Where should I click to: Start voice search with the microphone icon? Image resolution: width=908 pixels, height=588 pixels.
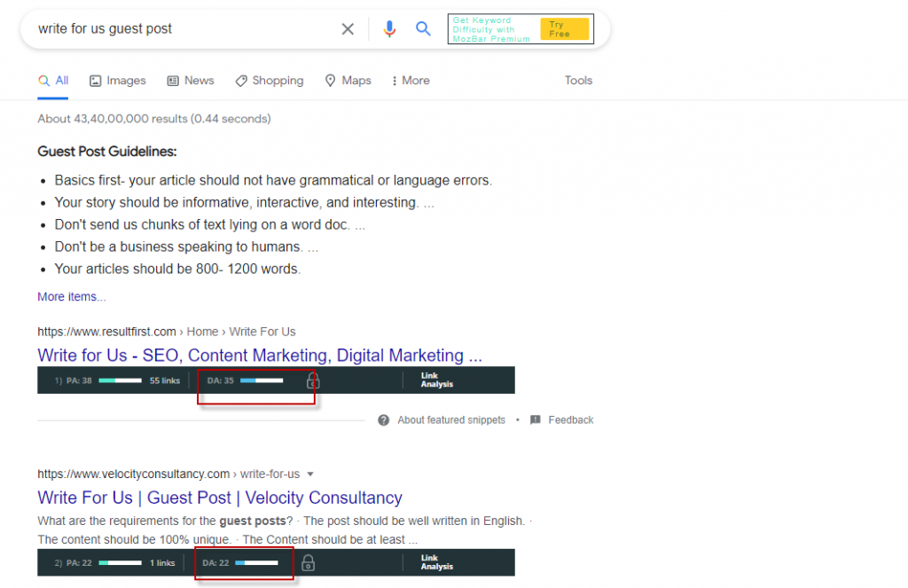click(389, 29)
